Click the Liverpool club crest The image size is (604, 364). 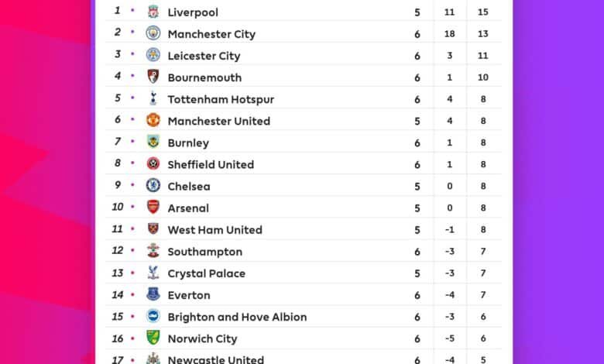(x=153, y=12)
